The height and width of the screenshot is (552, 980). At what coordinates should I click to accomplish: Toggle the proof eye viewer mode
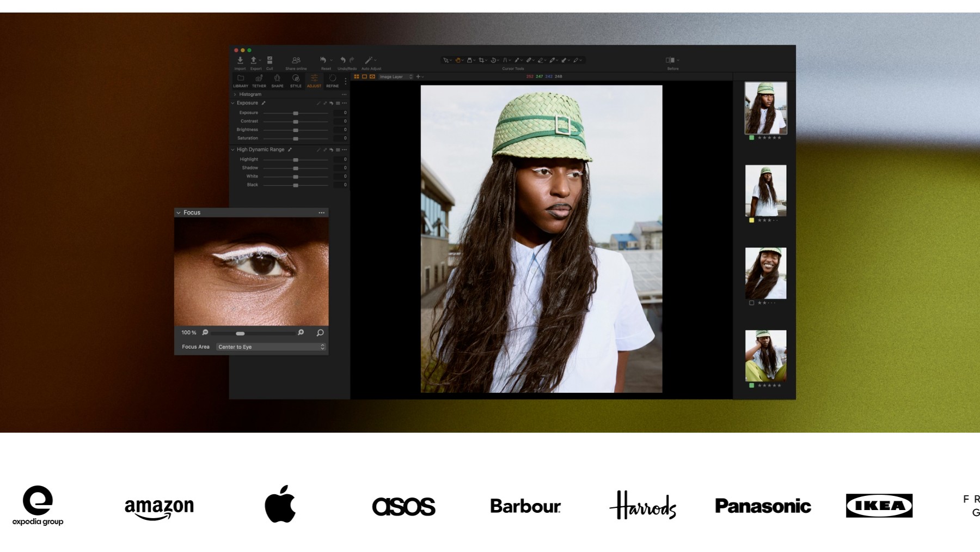point(372,77)
